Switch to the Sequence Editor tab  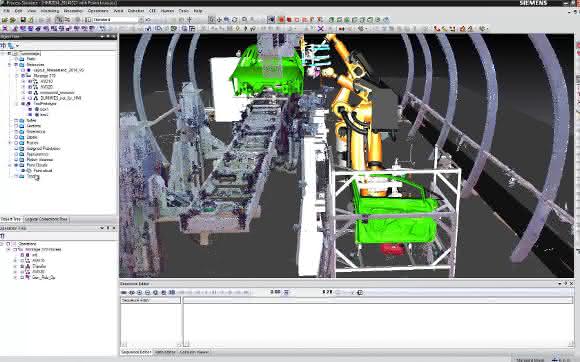pos(136,352)
